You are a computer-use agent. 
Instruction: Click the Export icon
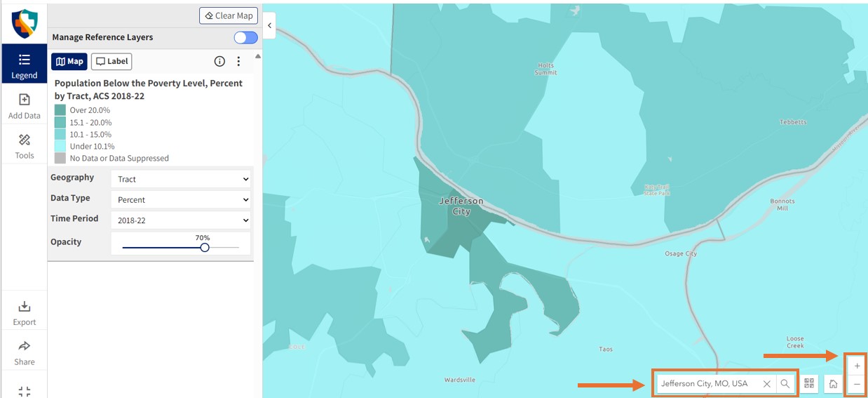tap(24, 312)
